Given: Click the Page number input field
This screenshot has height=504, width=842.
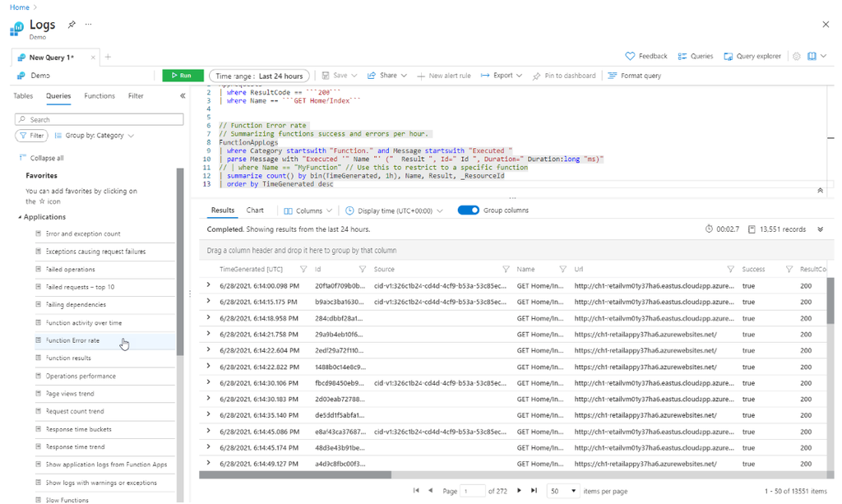Looking at the screenshot, I should click(x=473, y=491).
